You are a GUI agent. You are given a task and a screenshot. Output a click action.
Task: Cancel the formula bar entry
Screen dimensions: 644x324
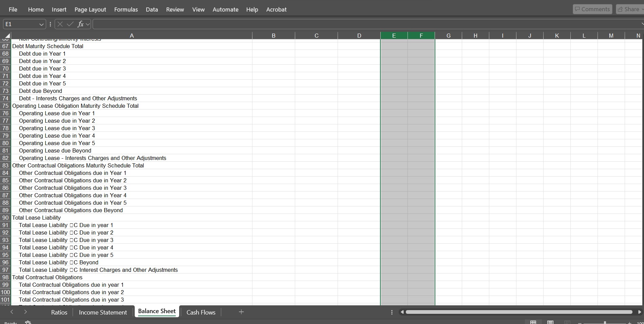60,24
